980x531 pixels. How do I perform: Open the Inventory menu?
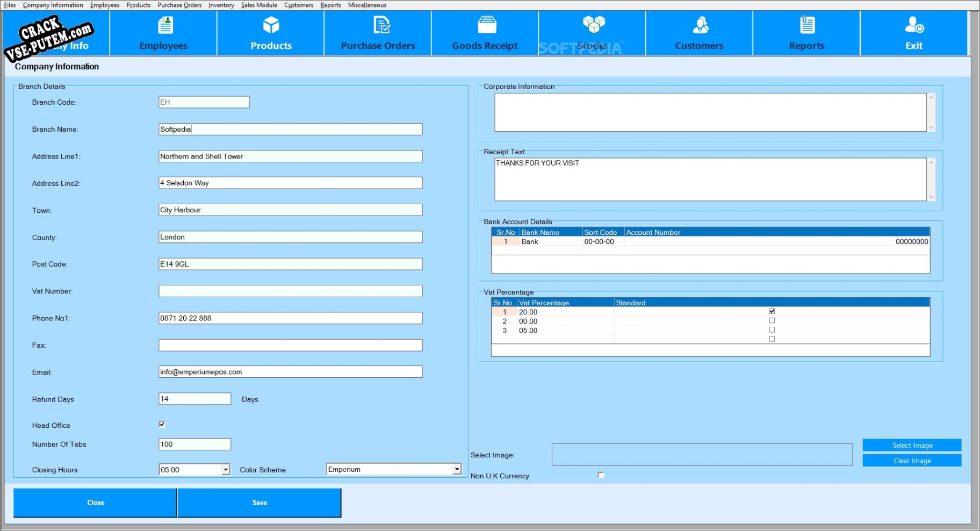point(221,5)
